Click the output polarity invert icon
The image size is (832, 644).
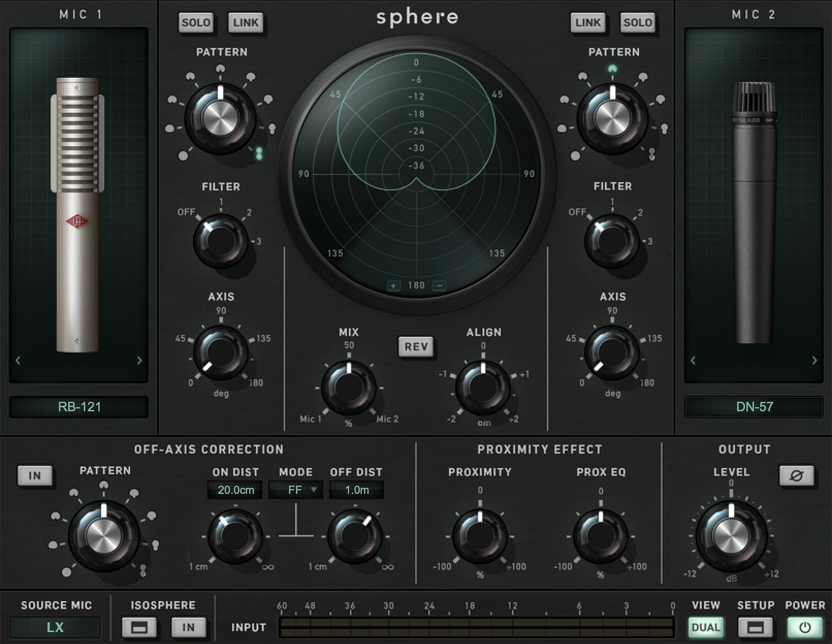pyautogui.click(x=796, y=475)
